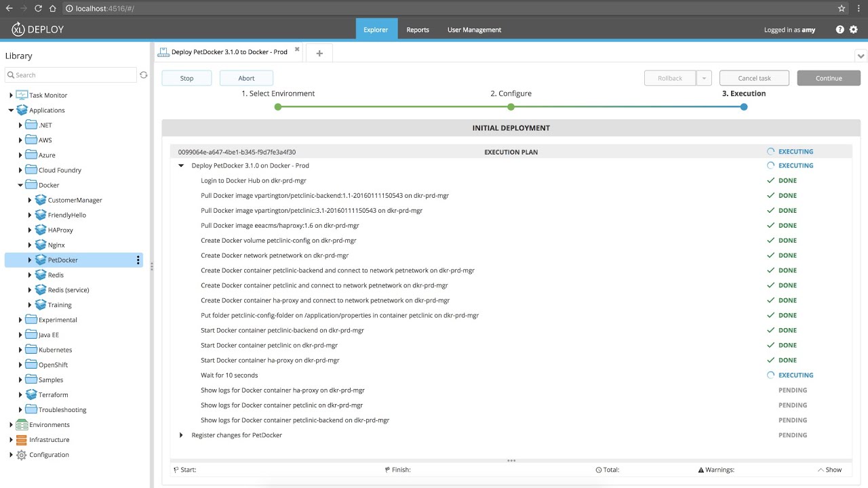The image size is (868, 488).
Task: Expand Register changes for PetDocker block
Action: pos(181,435)
